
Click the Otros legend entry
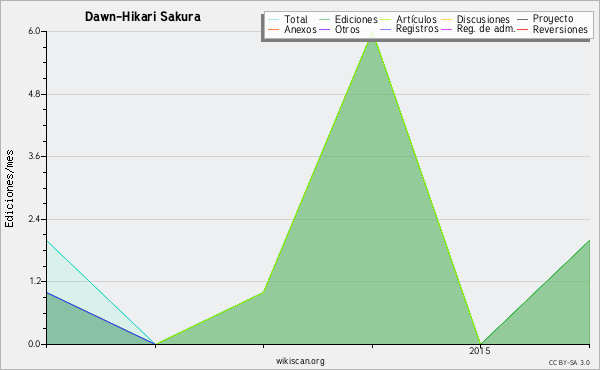coord(339,29)
